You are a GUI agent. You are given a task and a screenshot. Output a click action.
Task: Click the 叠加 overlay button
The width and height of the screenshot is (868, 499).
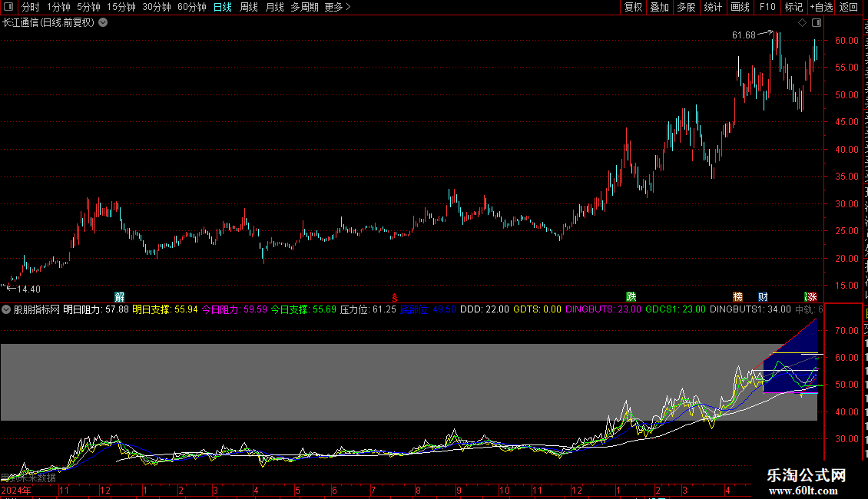pyautogui.click(x=660, y=7)
